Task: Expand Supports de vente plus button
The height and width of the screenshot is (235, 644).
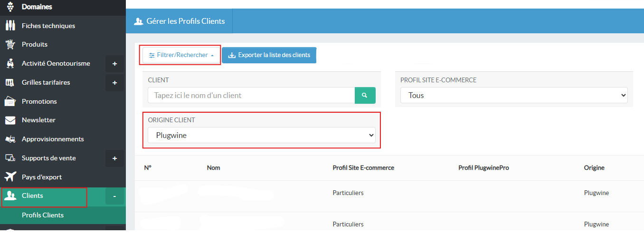Action: pos(114,158)
